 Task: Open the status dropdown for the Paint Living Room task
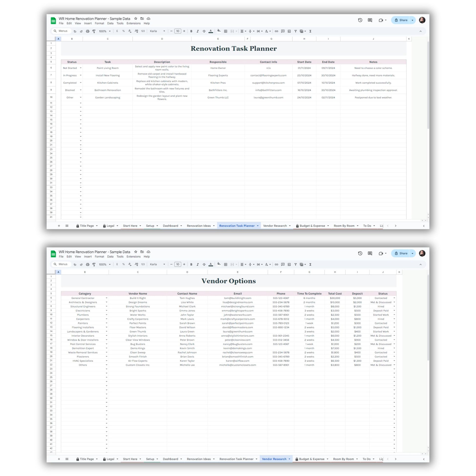[x=80, y=68]
